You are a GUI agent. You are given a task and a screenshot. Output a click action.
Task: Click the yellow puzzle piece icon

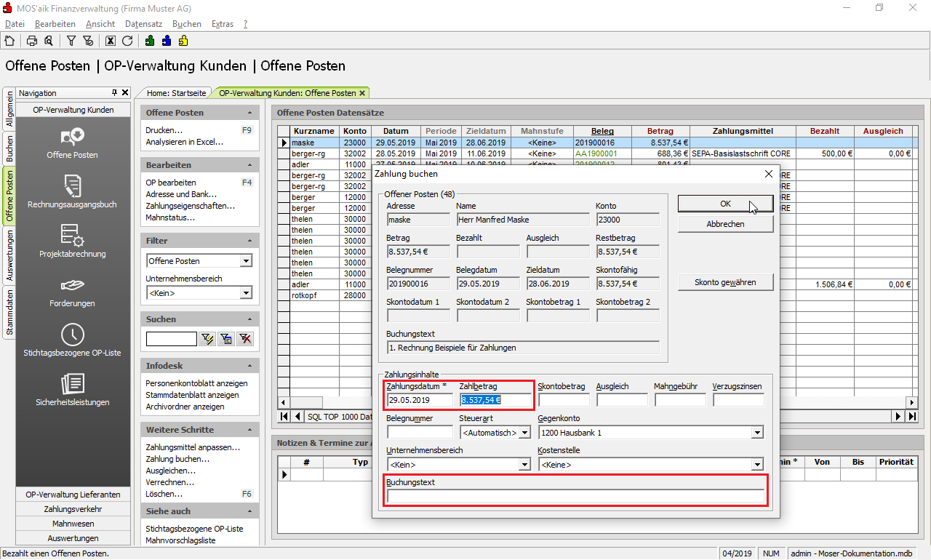pos(183,41)
